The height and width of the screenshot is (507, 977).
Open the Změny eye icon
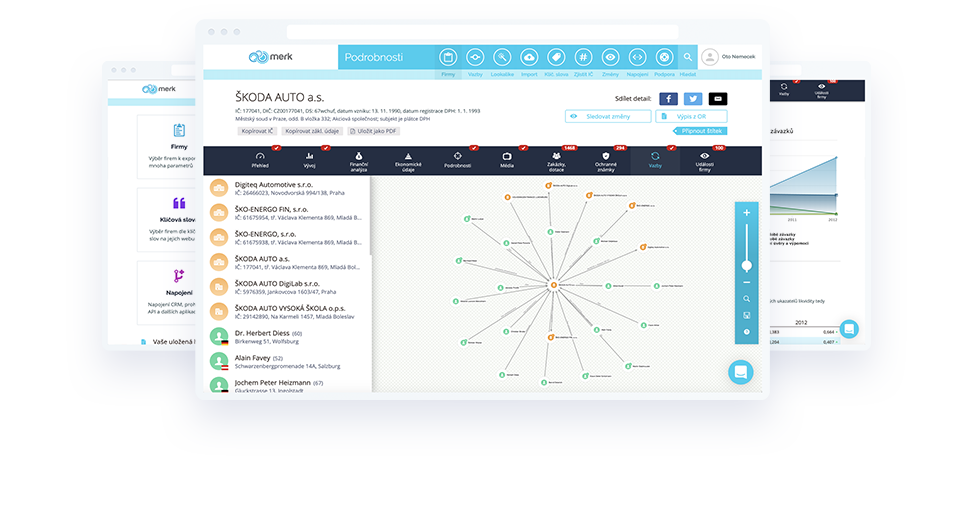[x=610, y=57]
